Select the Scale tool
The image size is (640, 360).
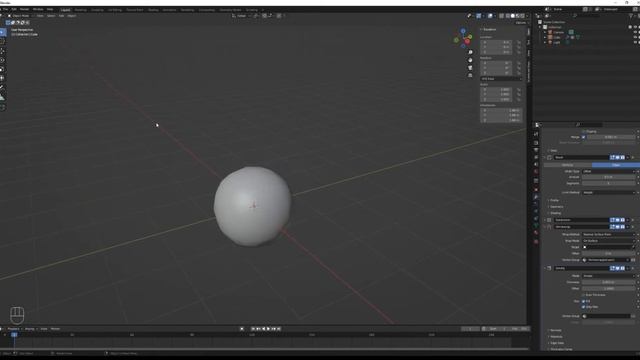[2, 69]
